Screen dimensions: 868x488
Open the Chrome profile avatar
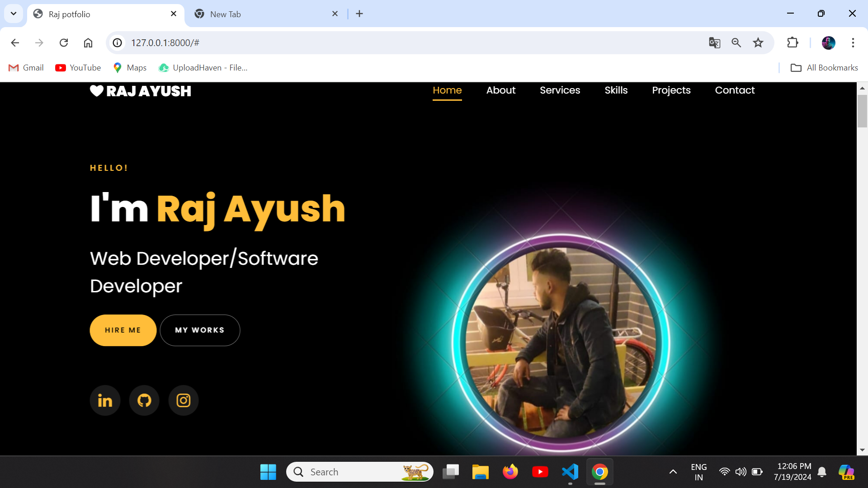(x=829, y=42)
